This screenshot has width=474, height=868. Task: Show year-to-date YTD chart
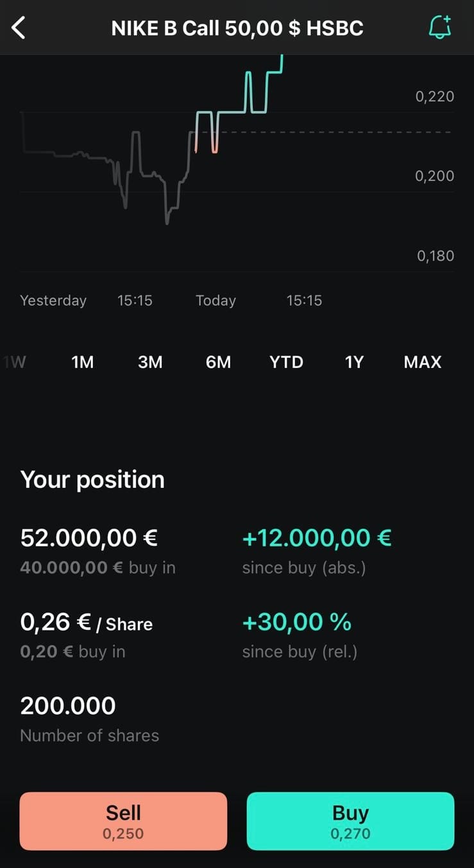tap(286, 362)
